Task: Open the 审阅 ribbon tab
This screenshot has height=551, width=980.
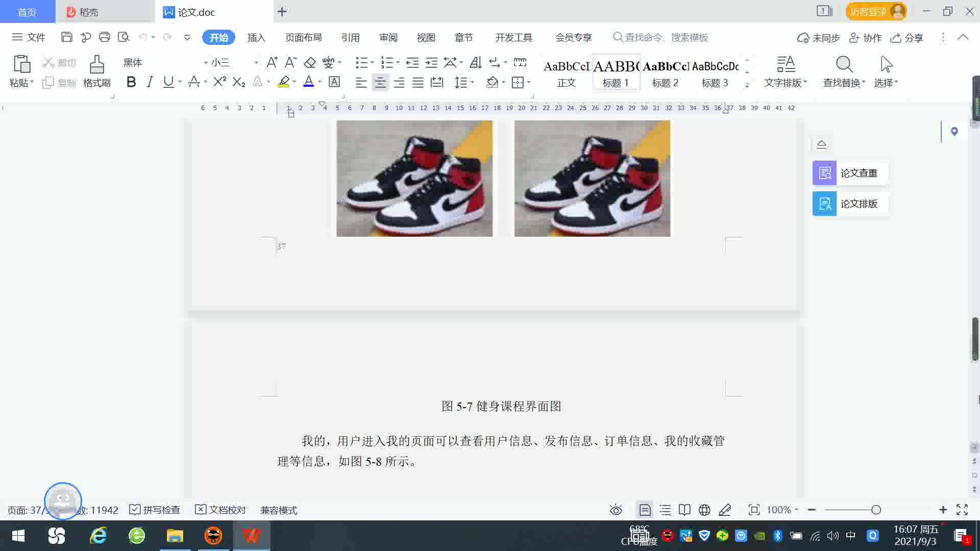Action: coord(388,37)
